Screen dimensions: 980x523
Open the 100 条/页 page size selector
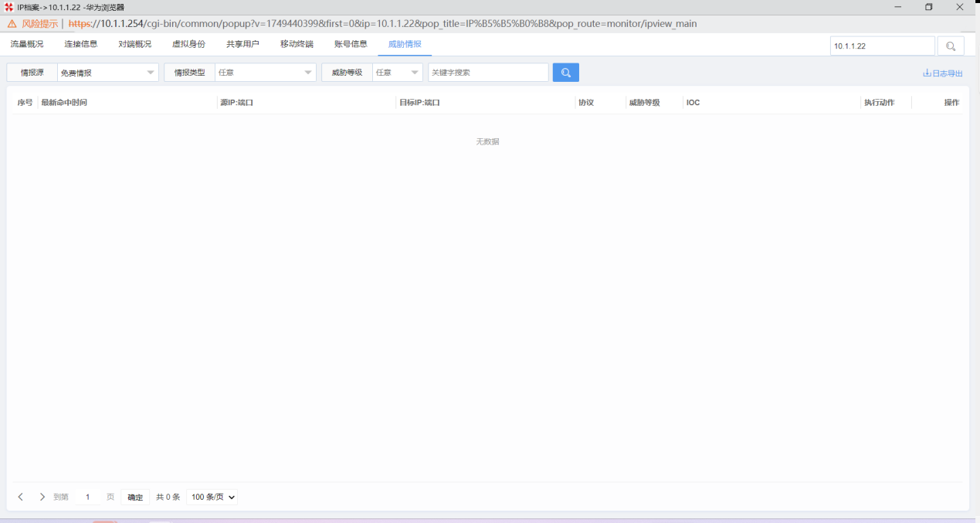click(x=212, y=497)
